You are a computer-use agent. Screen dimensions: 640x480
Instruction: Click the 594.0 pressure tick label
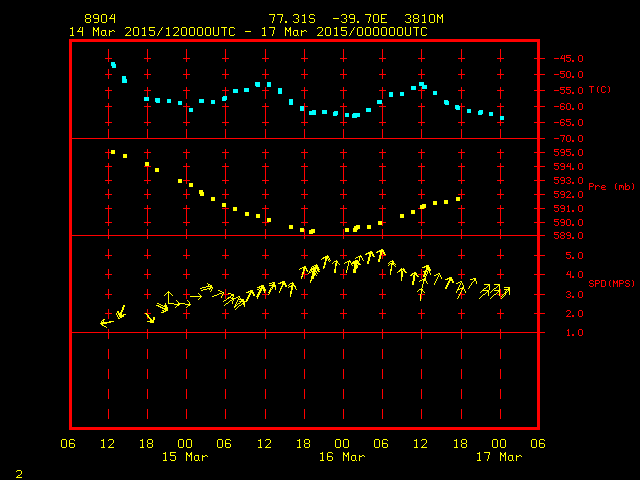pyautogui.click(x=568, y=167)
